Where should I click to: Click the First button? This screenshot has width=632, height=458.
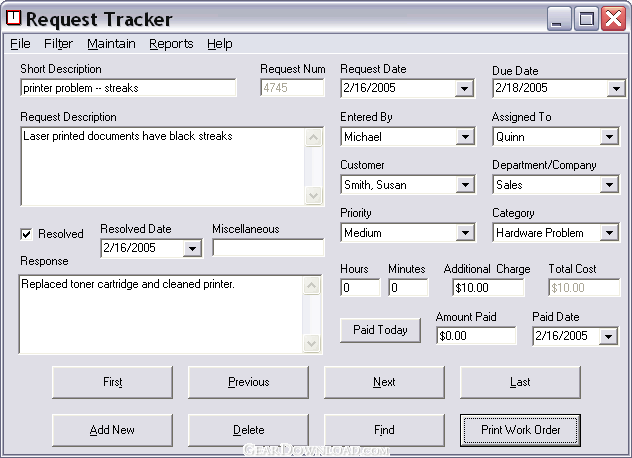point(112,382)
